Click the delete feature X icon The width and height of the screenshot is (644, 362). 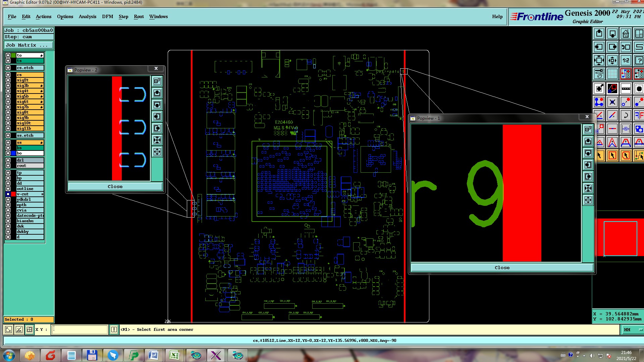point(612,102)
